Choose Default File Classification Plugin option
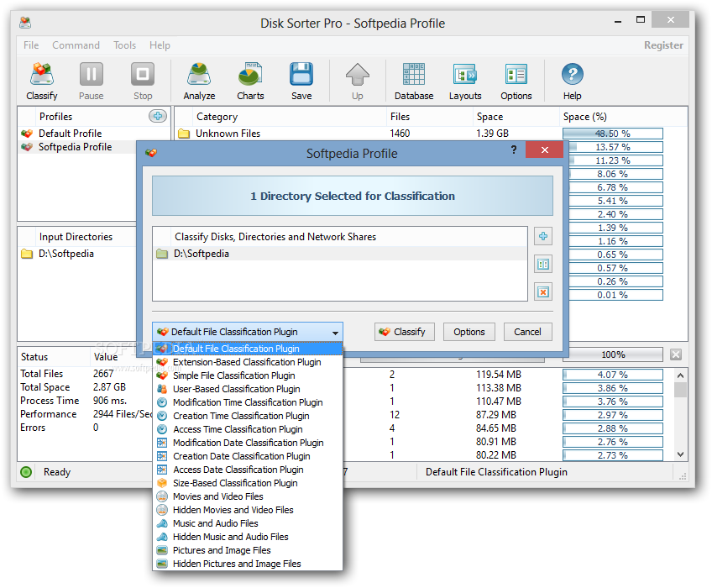The height and width of the screenshot is (588, 712). point(248,349)
